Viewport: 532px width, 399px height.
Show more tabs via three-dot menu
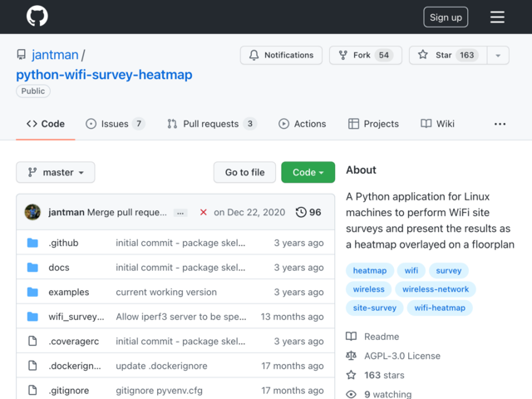[500, 124]
